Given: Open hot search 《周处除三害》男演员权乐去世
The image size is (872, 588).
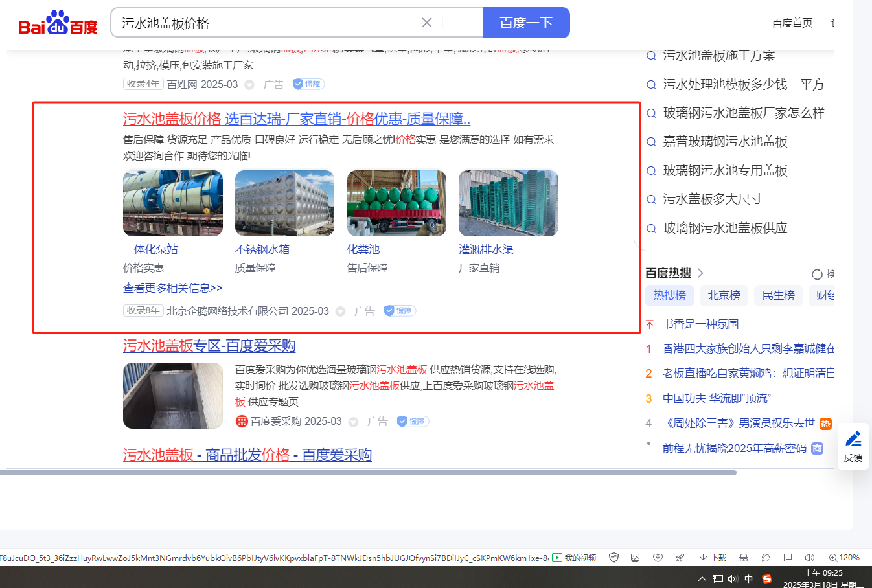Looking at the screenshot, I should pyautogui.click(x=739, y=424).
